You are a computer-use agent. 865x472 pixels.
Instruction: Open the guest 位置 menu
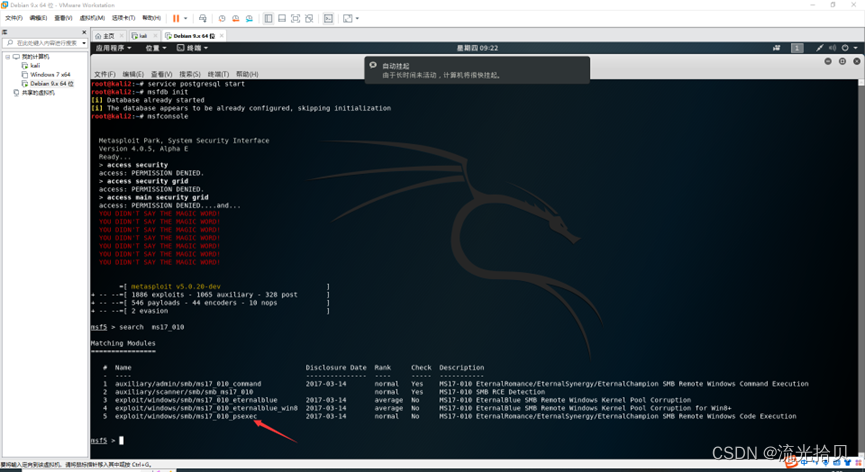(x=156, y=48)
